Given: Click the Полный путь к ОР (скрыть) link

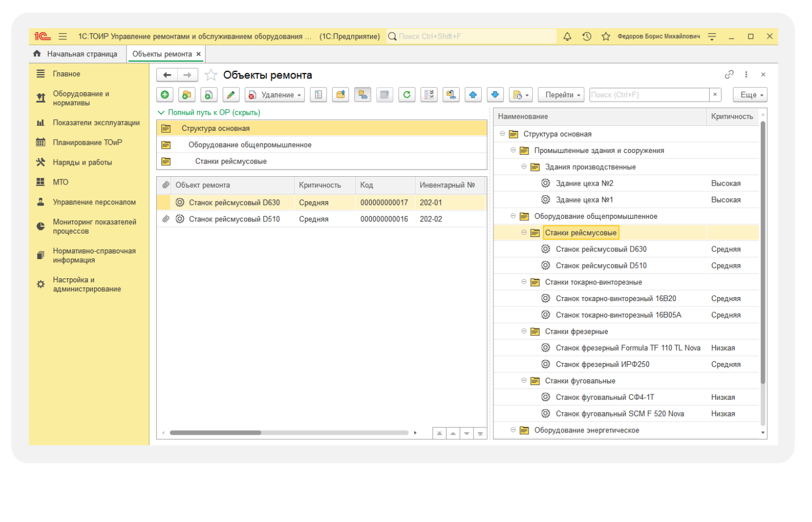Looking at the screenshot, I should (x=214, y=113).
